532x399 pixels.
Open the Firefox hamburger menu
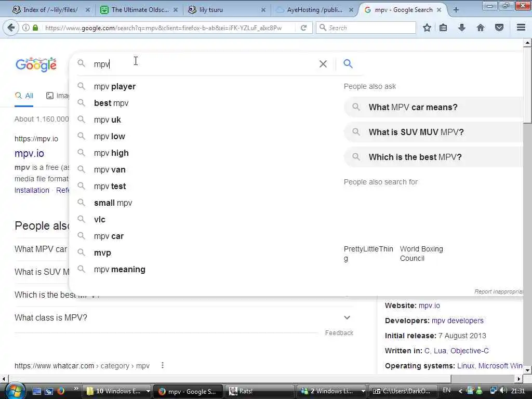pos(521,28)
